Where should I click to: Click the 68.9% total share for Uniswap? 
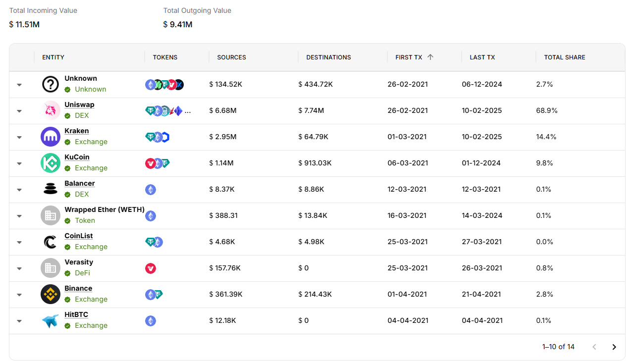point(547,110)
